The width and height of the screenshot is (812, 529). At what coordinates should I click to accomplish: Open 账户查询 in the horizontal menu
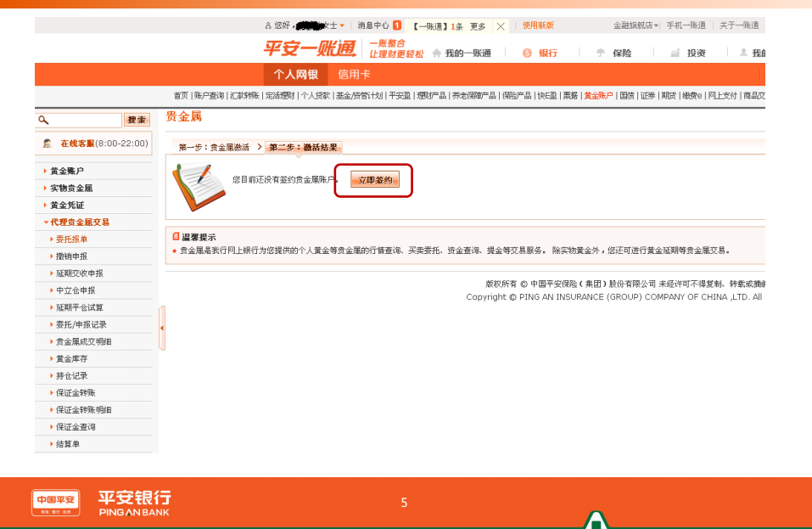click(x=210, y=95)
